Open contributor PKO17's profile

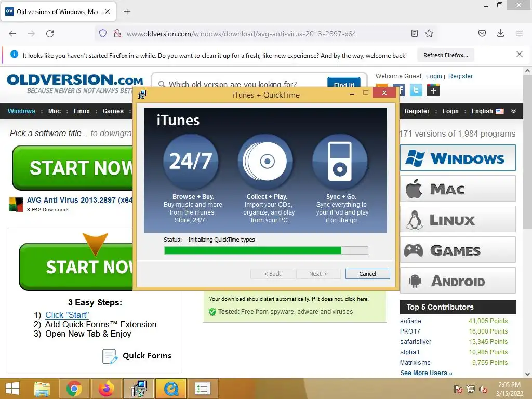(x=410, y=331)
